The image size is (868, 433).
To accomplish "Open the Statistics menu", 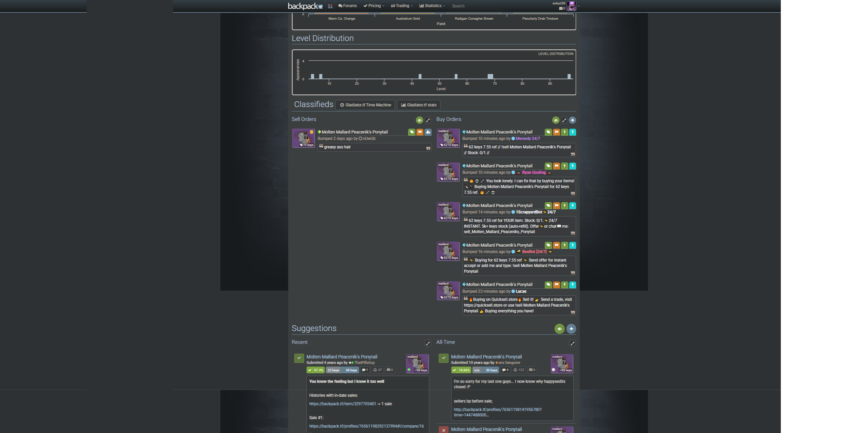I will click(432, 6).
